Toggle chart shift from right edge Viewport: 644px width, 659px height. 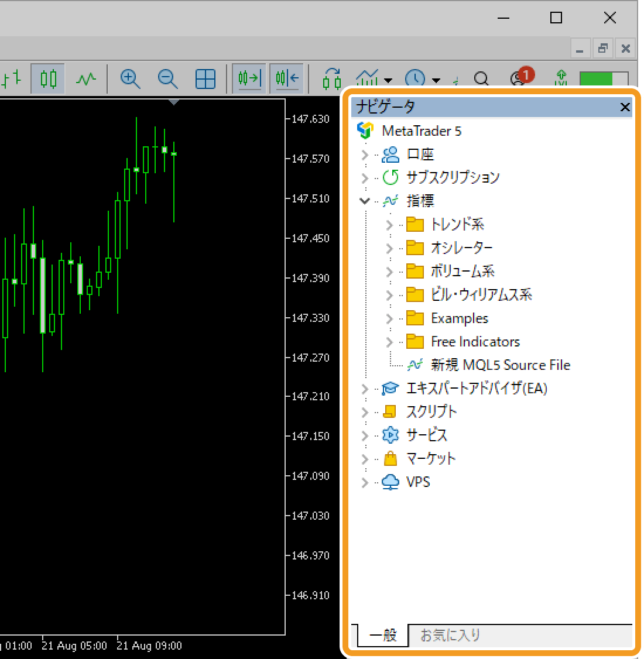287,78
